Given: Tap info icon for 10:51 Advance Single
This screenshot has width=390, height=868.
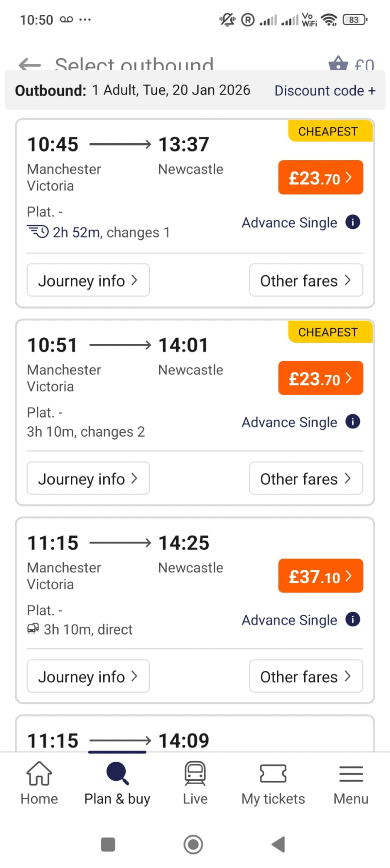Looking at the screenshot, I should pos(353,421).
